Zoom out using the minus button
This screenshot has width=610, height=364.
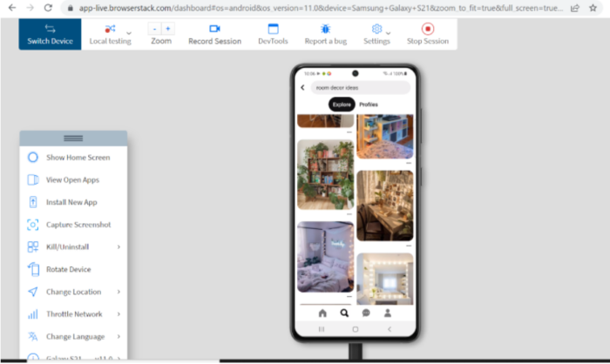(154, 29)
